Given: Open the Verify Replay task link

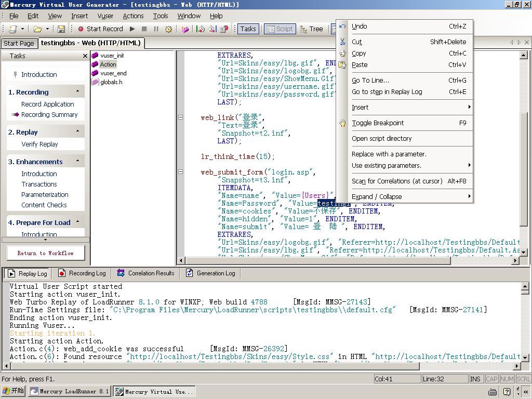Looking at the screenshot, I should 39,144.
